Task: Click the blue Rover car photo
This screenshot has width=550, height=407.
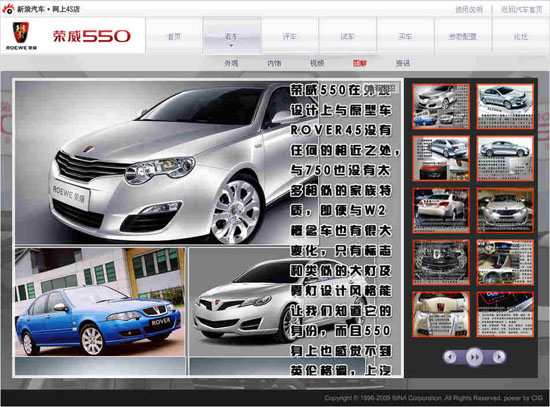Action: [100, 302]
